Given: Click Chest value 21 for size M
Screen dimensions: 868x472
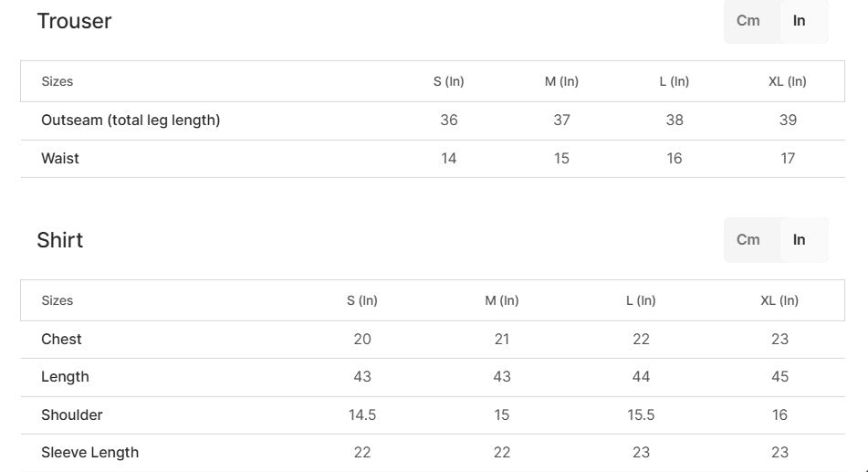Looking at the screenshot, I should tap(502, 339).
